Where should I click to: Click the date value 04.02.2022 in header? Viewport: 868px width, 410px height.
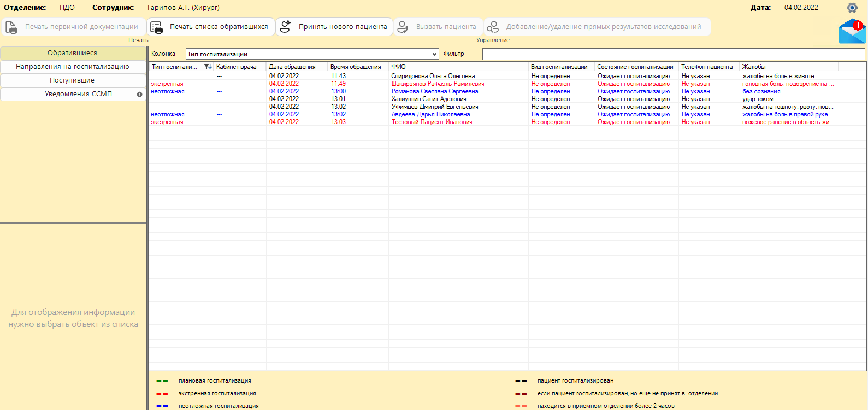tap(801, 8)
